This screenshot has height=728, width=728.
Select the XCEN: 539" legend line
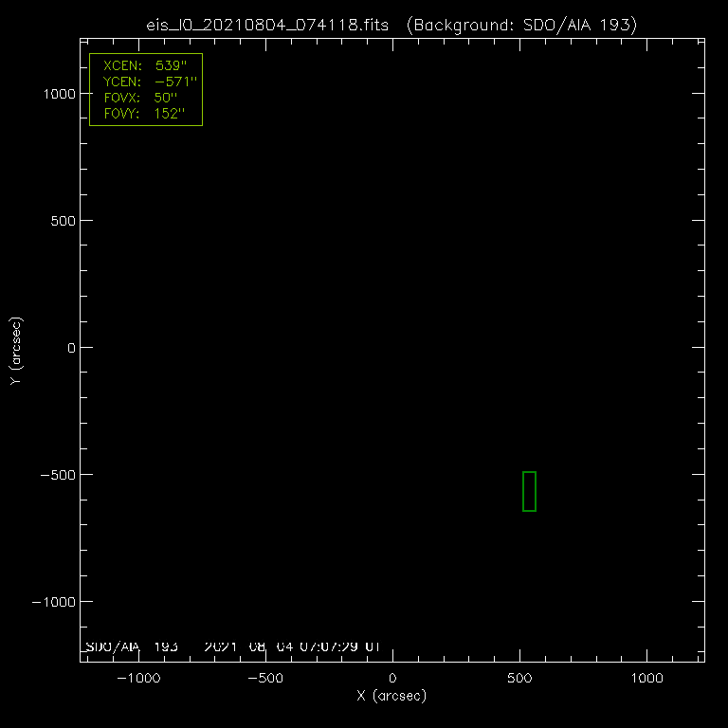145,68
